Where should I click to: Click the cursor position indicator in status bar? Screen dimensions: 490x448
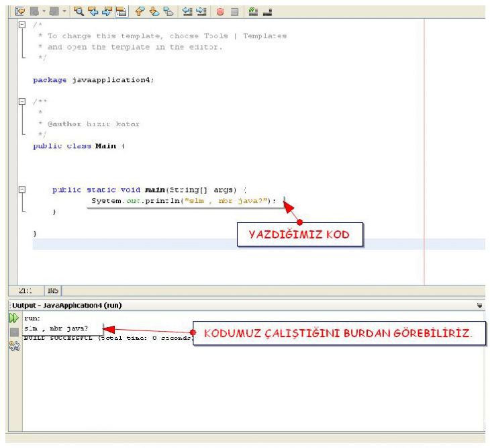tap(26, 291)
